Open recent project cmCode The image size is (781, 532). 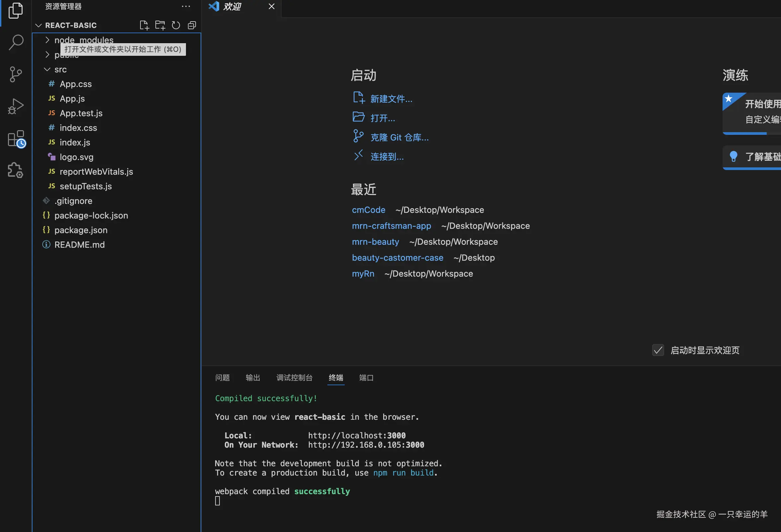point(368,210)
